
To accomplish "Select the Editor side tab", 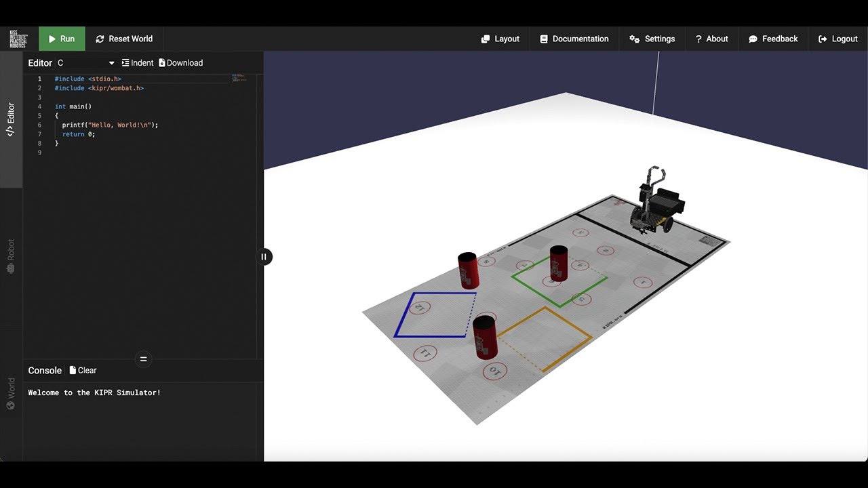I will click(11, 119).
